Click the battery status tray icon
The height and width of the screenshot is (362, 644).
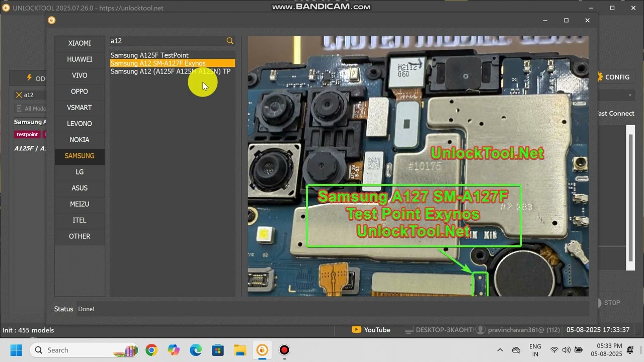[x=579, y=350]
